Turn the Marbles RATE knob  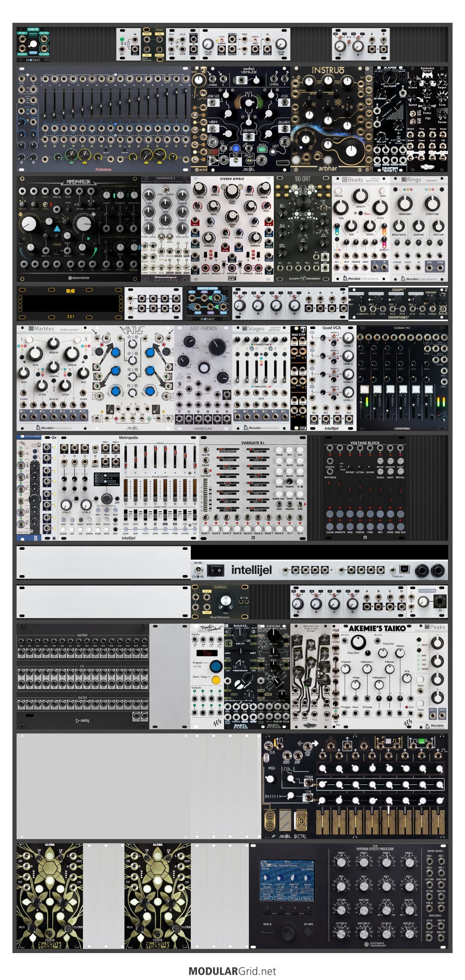point(35,353)
